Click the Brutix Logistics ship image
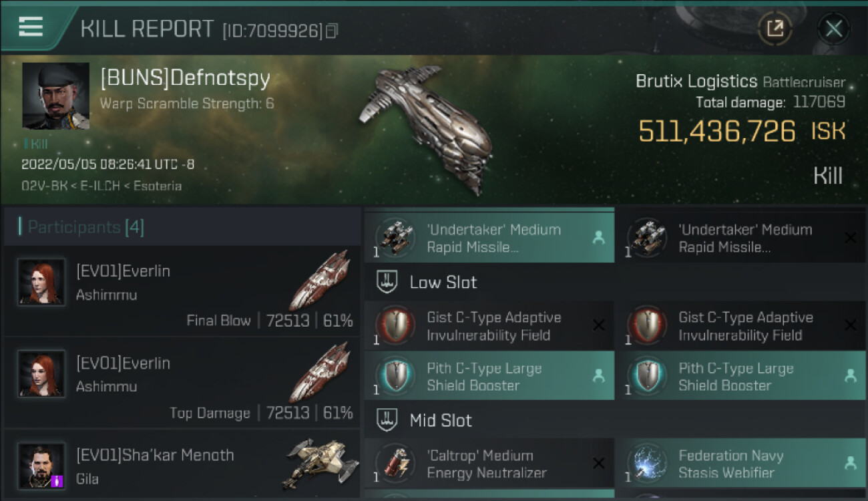Screen dimensions: 868x501 click(x=427, y=127)
